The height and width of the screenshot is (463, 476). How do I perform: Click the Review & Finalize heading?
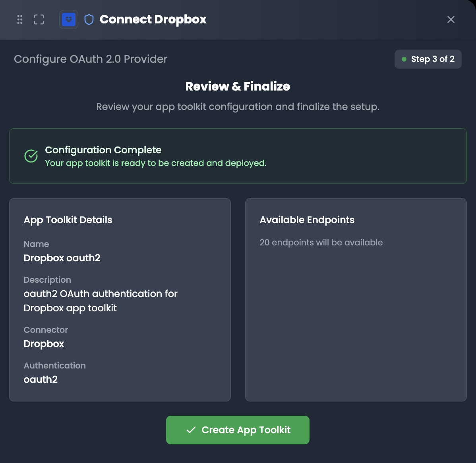[x=238, y=86]
